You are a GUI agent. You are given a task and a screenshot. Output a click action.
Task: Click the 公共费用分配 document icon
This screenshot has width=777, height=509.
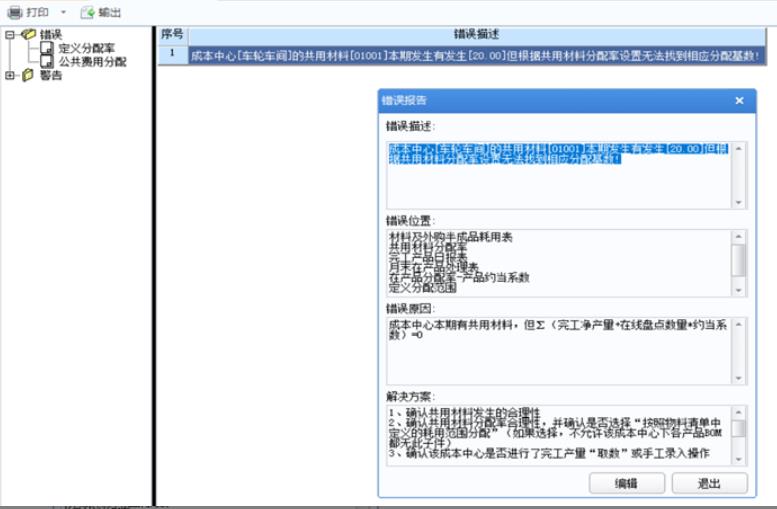pos(47,61)
